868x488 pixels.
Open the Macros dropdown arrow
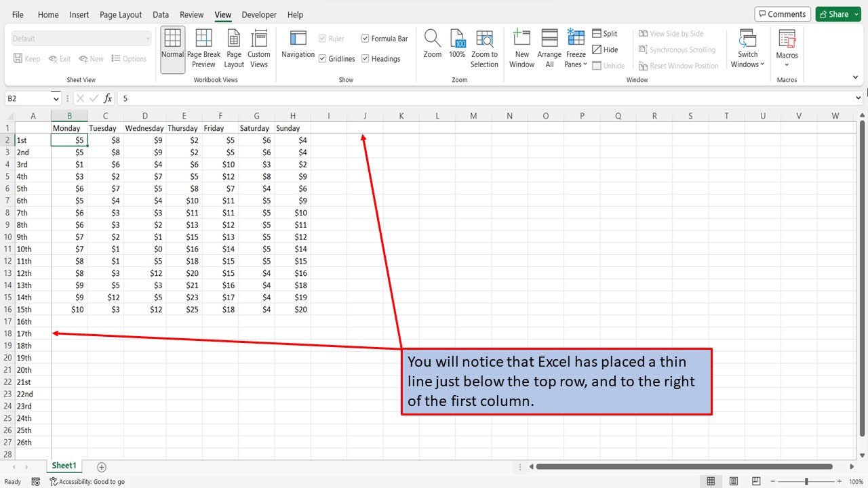click(x=787, y=64)
